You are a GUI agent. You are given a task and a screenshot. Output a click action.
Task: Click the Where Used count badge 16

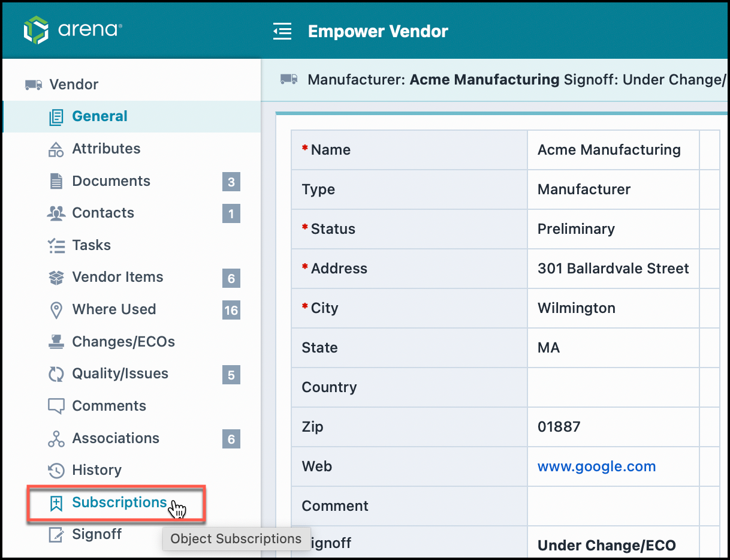(x=231, y=311)
